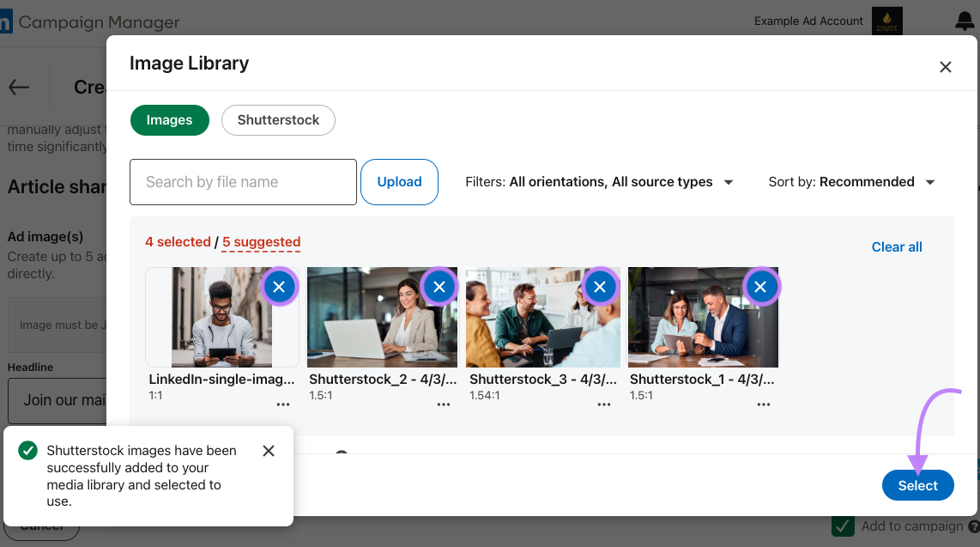Open the 5 suggested images link
980x547 pixels.
coord(260,241)
